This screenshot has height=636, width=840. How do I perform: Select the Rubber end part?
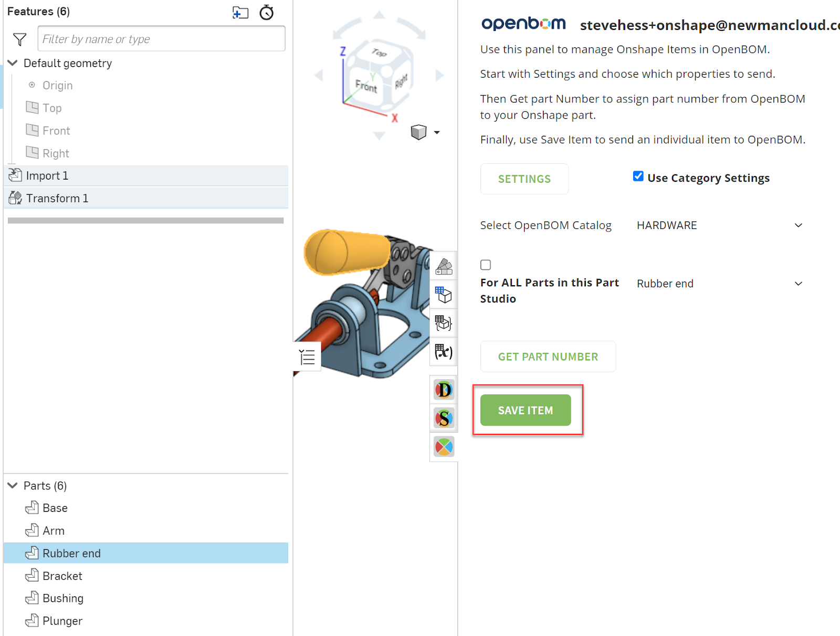(146, 553)
